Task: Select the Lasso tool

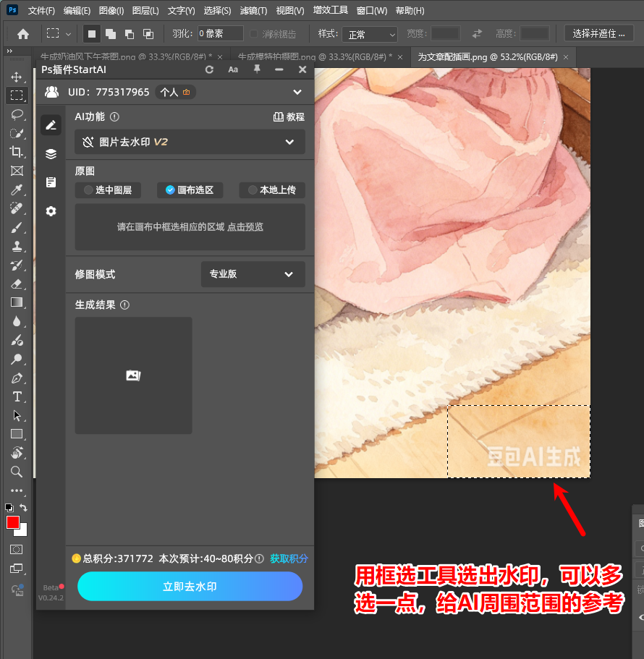Action: [17, 114]
